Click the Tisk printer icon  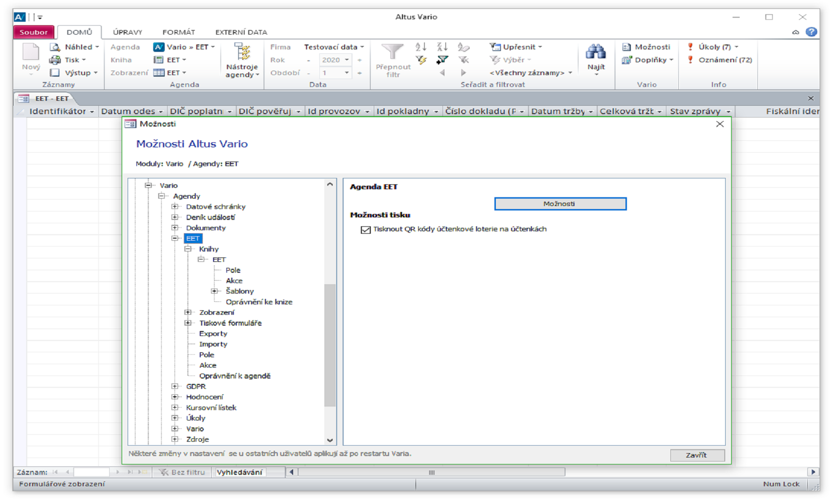click(55, 60)
